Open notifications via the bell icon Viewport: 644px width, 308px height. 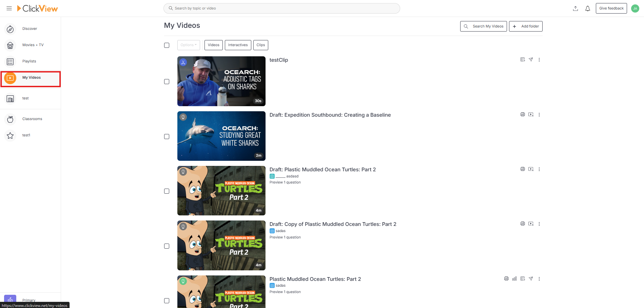[587, 8]
